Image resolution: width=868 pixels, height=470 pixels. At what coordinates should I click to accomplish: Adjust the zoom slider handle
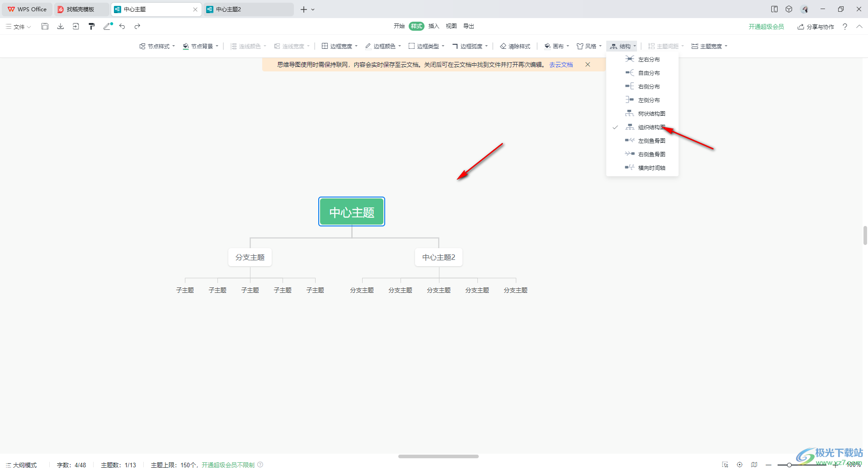(x=789, y=465)
